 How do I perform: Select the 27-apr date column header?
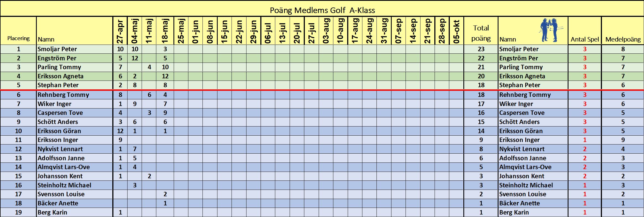[x=120, y=31]
